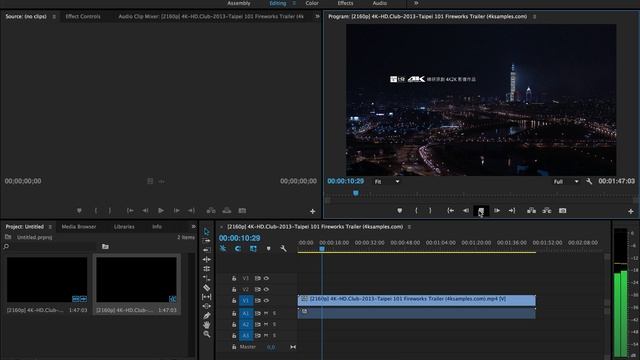Screen dimensions: 640x360
Task: Open the Effect Controls tab
Action: (83, 16)
